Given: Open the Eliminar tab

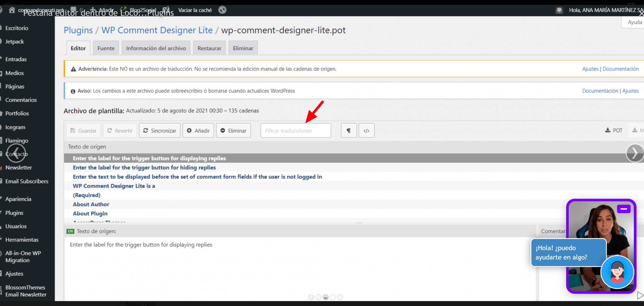Looking at the screenshot, I should 243,48.
